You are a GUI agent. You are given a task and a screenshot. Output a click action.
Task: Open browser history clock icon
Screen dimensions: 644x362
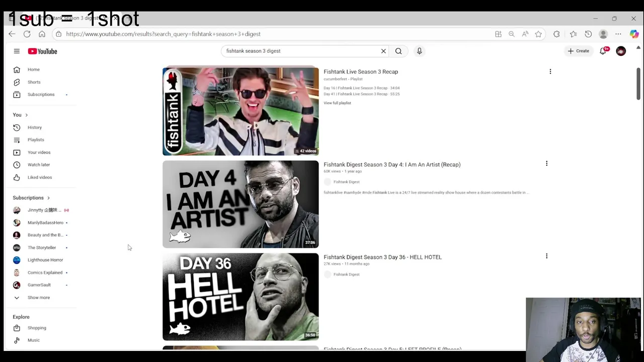[588, 34]
